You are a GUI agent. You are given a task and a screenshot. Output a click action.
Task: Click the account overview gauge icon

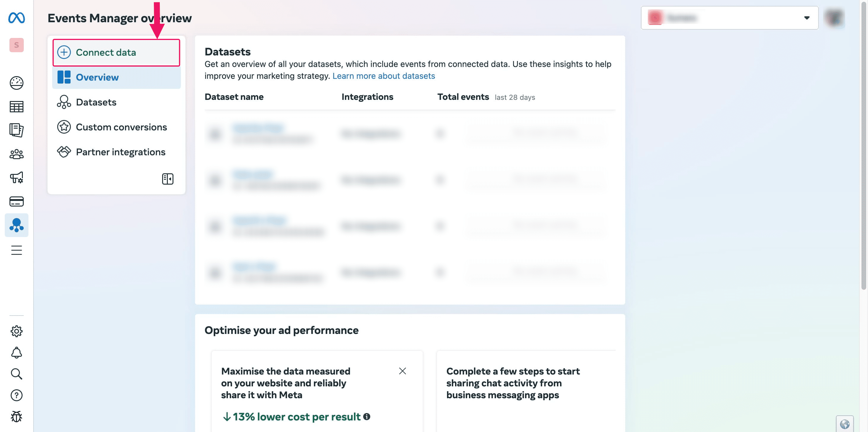(17, 83)
